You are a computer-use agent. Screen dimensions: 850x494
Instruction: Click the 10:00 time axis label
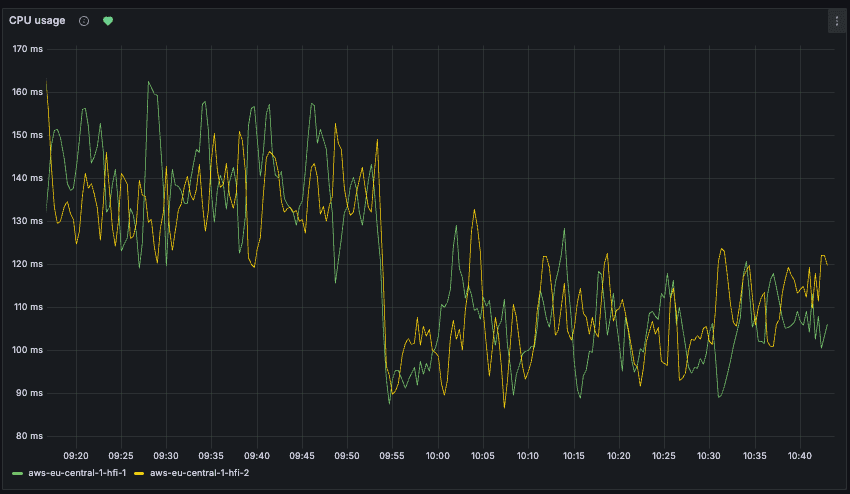pyautogui.click(x=437, y=456)
